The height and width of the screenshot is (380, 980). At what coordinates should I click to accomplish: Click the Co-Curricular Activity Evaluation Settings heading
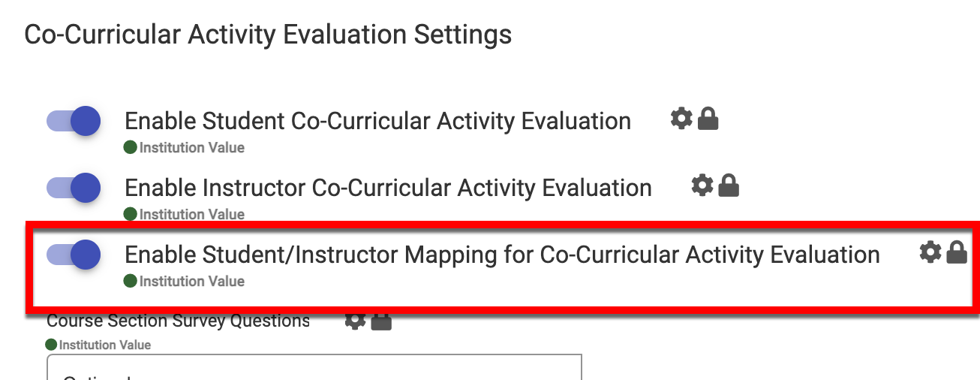[268, 35]
